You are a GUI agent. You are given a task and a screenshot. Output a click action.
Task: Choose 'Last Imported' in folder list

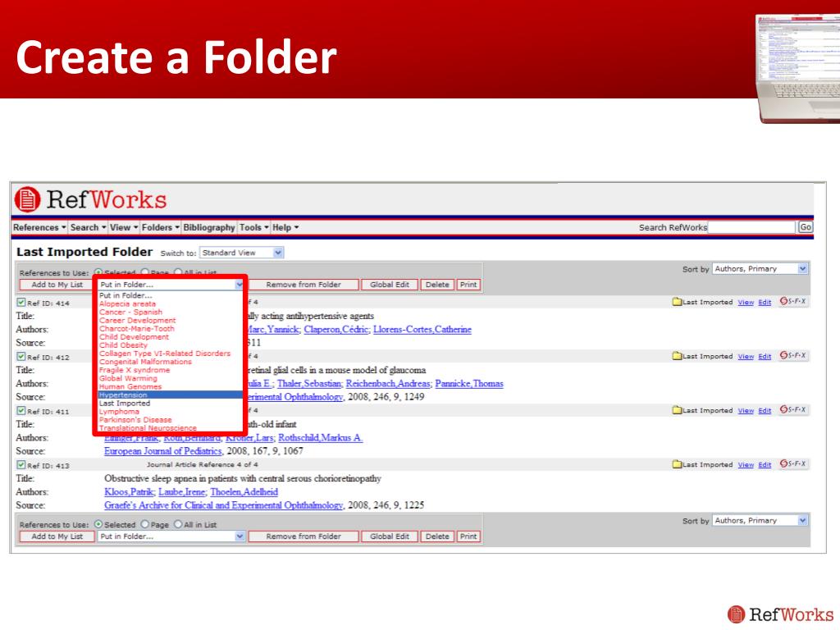(125, 404)
